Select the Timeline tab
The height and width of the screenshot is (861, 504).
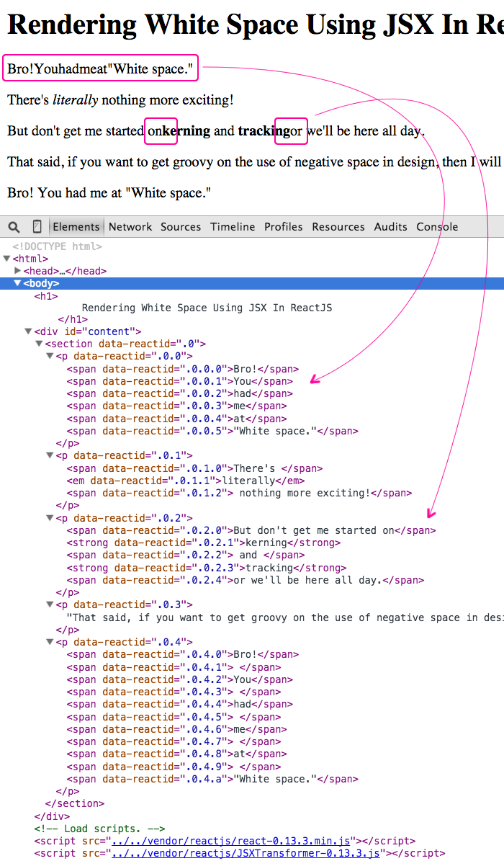[233, 227]
